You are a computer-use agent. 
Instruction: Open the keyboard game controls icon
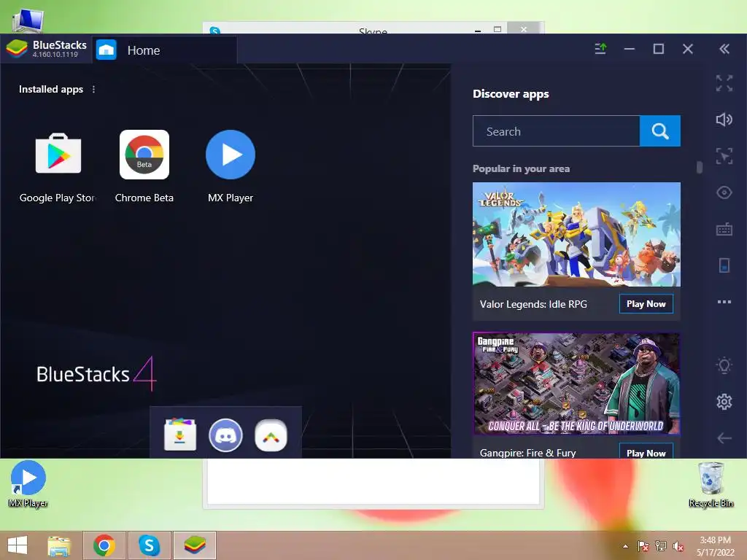(x=724, y=229)
